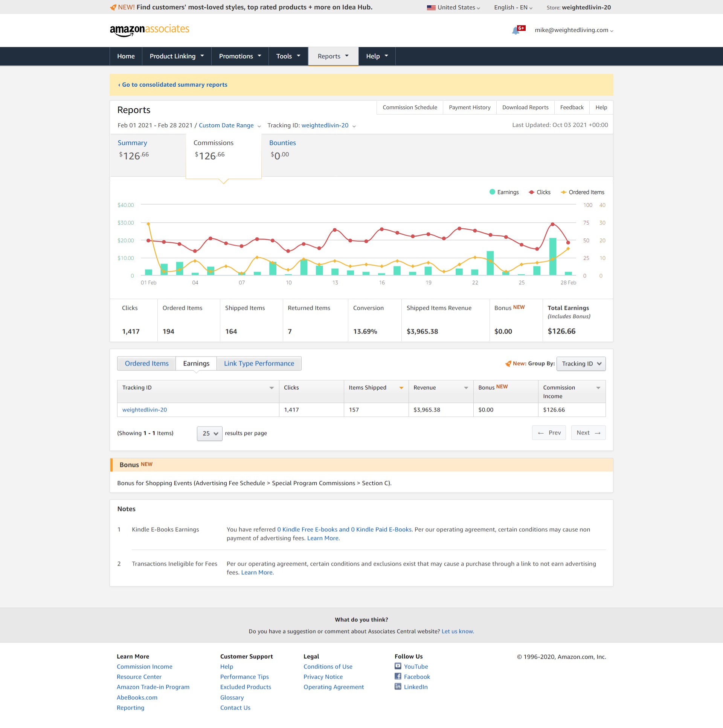Click the Total Earnings value $126.66
The height and width of the screenshot is (728, 723).
[x=561, y=331]
